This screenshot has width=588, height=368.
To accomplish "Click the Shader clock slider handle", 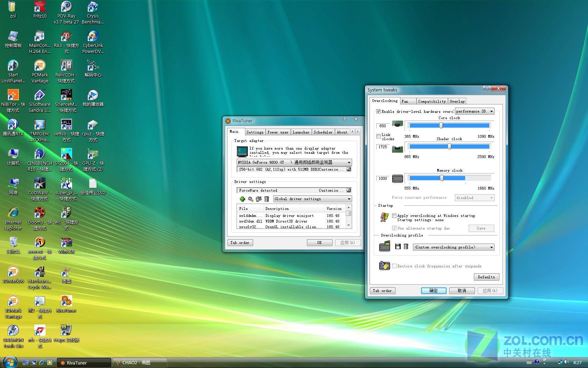I will (x=449, y=146).
